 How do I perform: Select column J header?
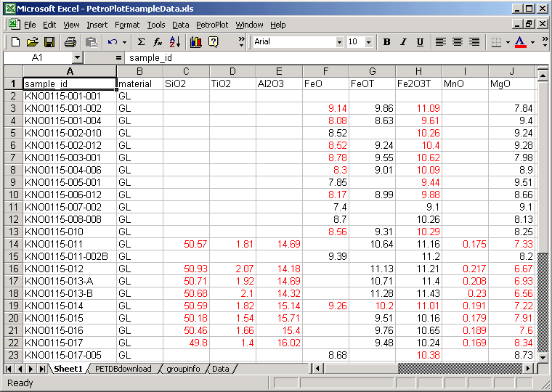(511, 71)
